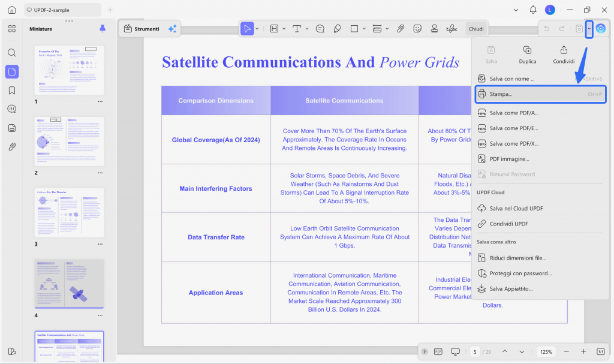Open the UPDF Cloud round icon
Screen dimensions: 614x364
(601, 29)
